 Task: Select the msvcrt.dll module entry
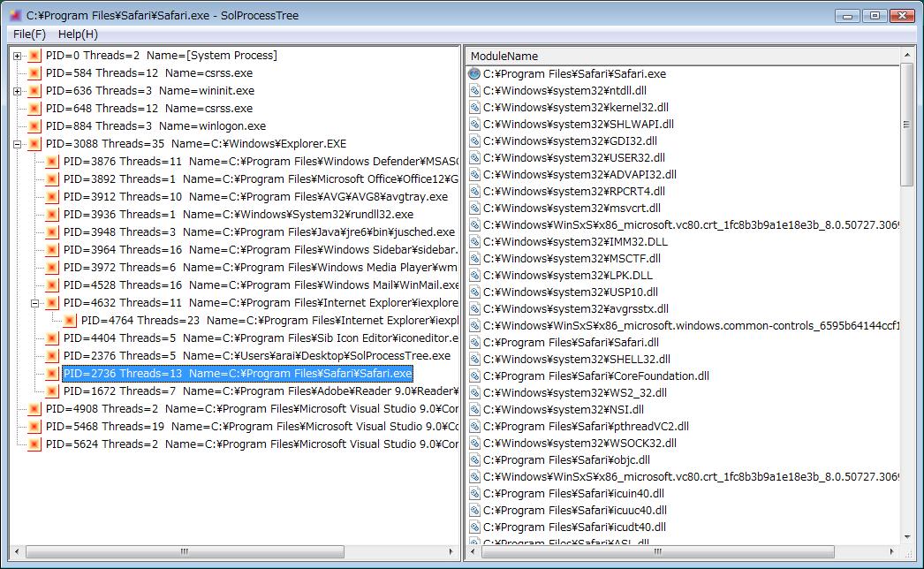tap(572, 209)
